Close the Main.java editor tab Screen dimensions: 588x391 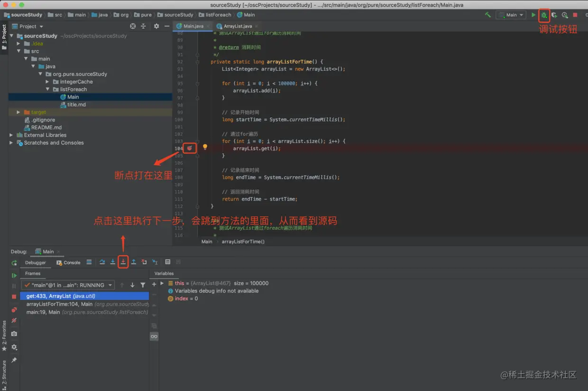(208, 26)
